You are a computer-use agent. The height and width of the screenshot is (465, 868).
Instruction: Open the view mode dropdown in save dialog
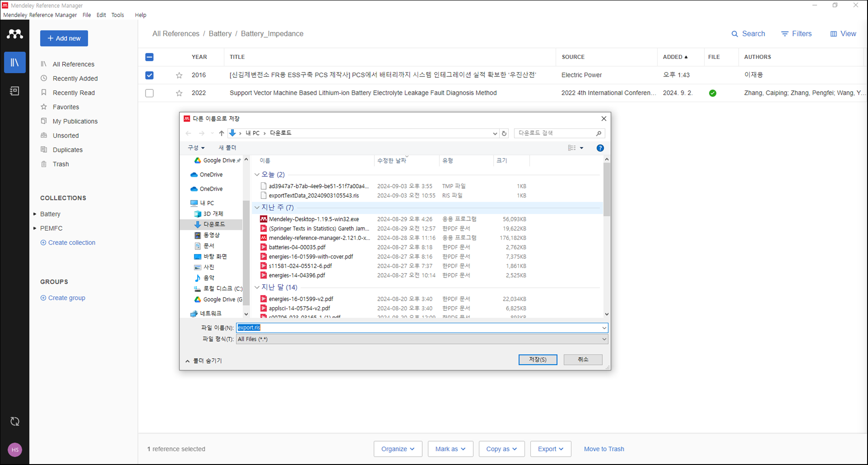pyautogui.click(x=582, y=148)
